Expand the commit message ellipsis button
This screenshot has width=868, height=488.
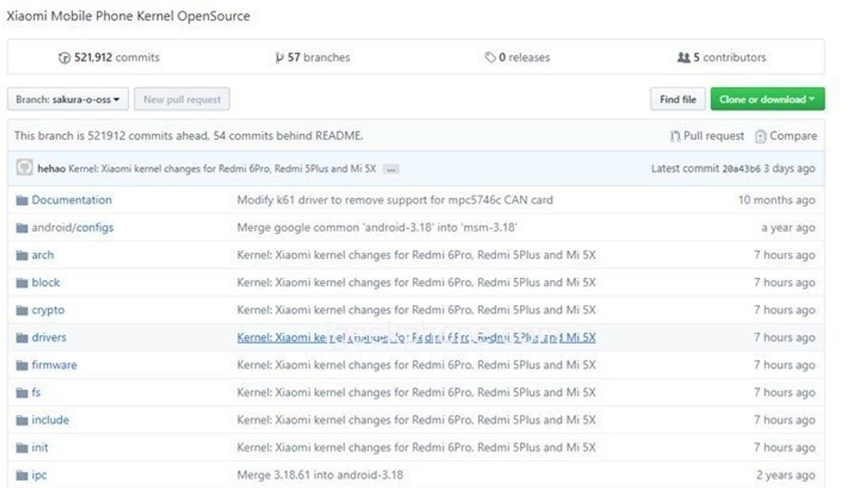click(391, 169)
